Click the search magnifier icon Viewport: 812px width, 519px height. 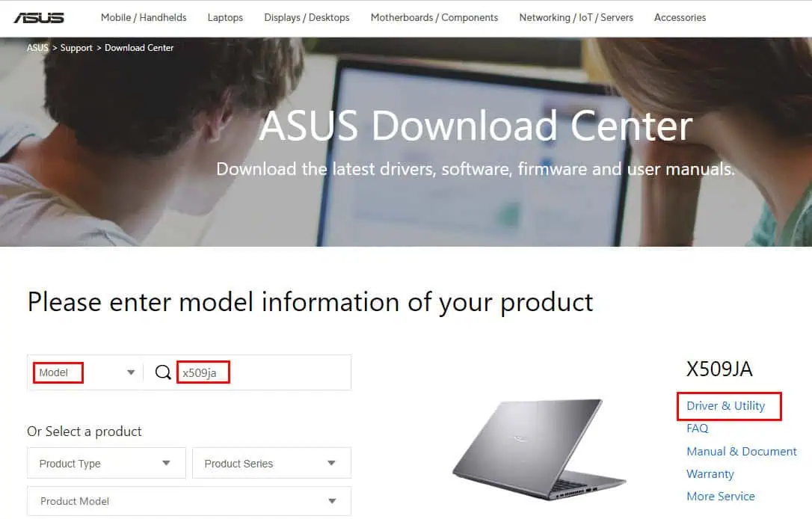pyautogui.click(x=163, y=372)
